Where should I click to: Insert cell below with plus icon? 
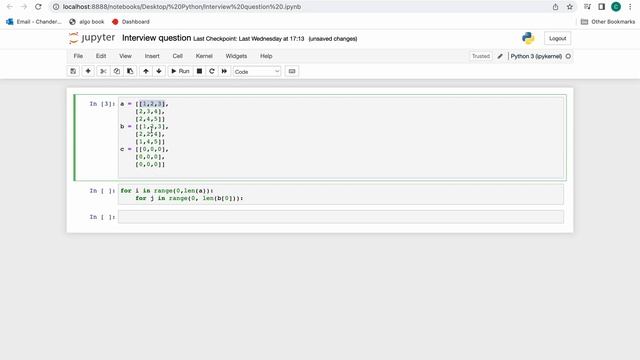coord(88,71)
